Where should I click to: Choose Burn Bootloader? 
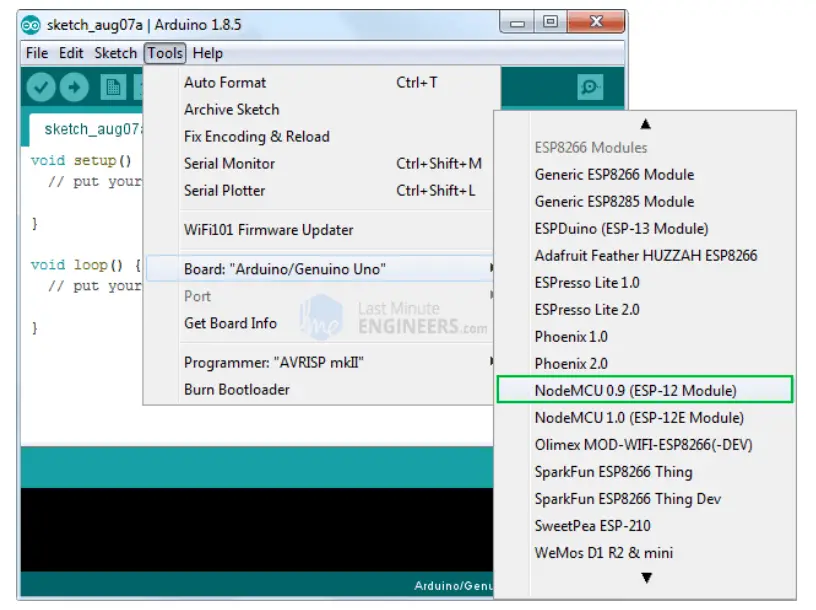click(x=320, y=389)
